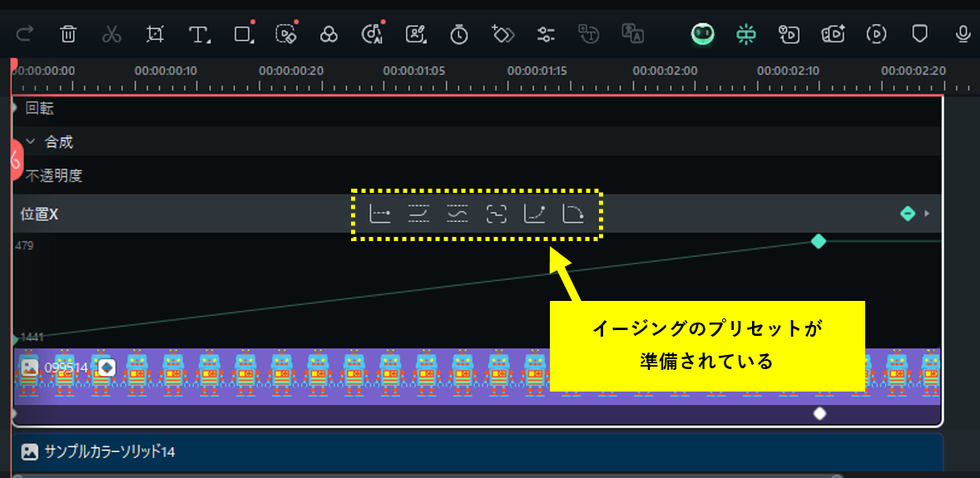Click the portrait image edit icon
980x478 pixels.
(416, 34)
